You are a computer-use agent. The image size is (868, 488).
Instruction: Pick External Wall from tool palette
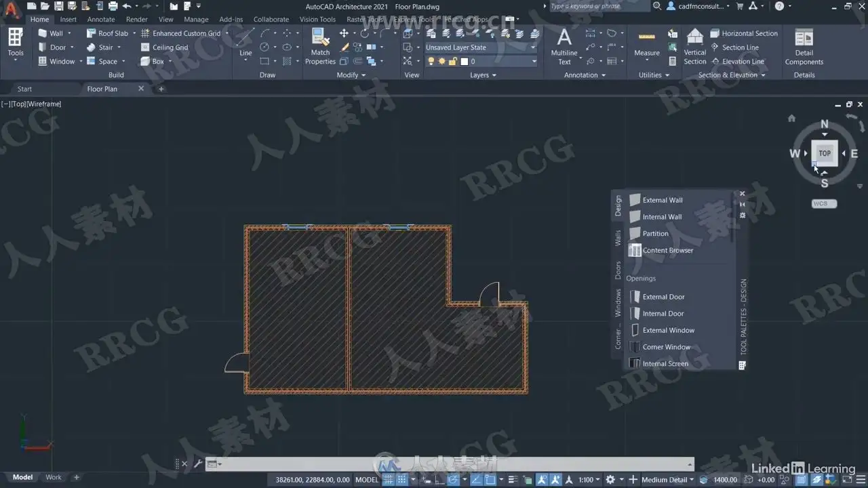pyautogui.click(x=656, y=200)
